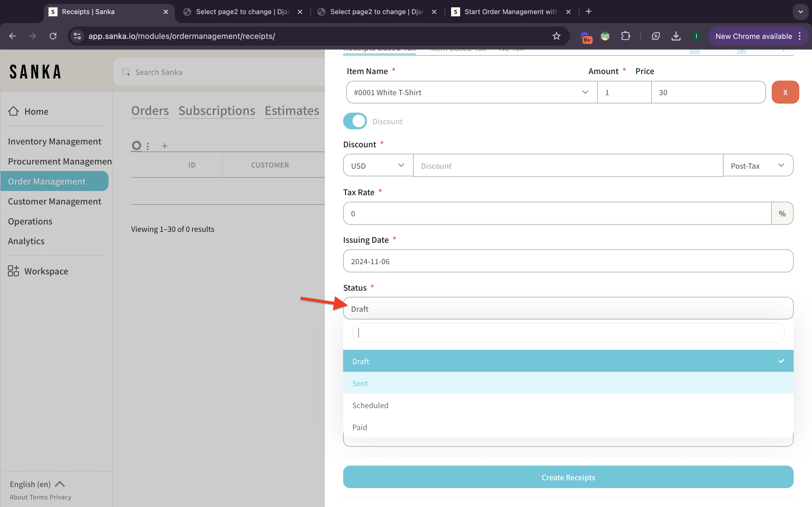Viewport: 812px width, 507px height.
Task: Switch to the Subscriptions tab
Action: [217, 111]
